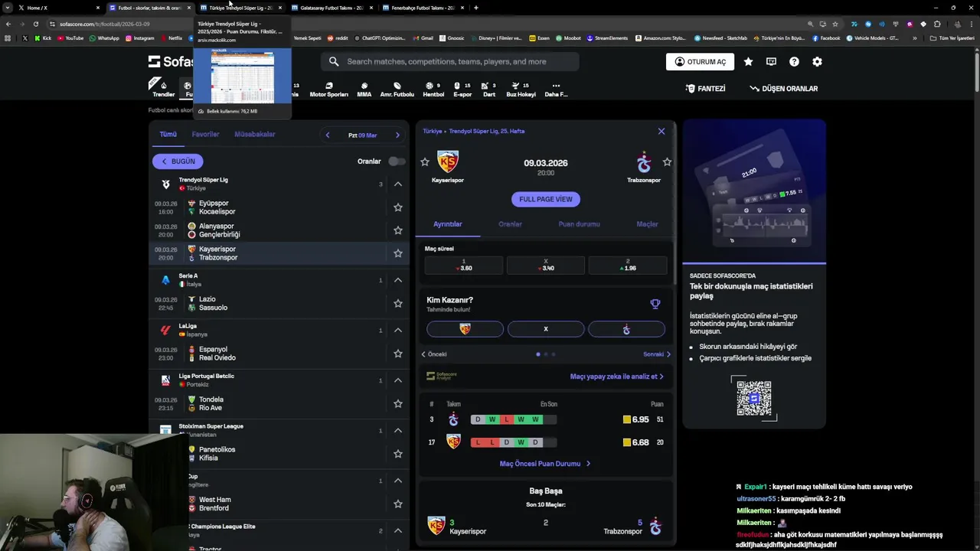
Task: Collapse the Liga Portugal Betclic section
Action: point(398,380)
